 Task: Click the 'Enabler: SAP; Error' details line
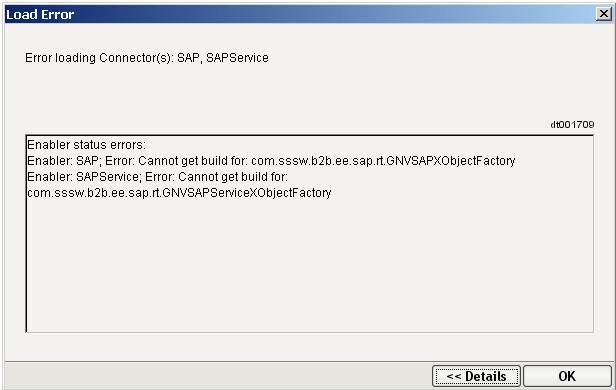tap(271, 161)
